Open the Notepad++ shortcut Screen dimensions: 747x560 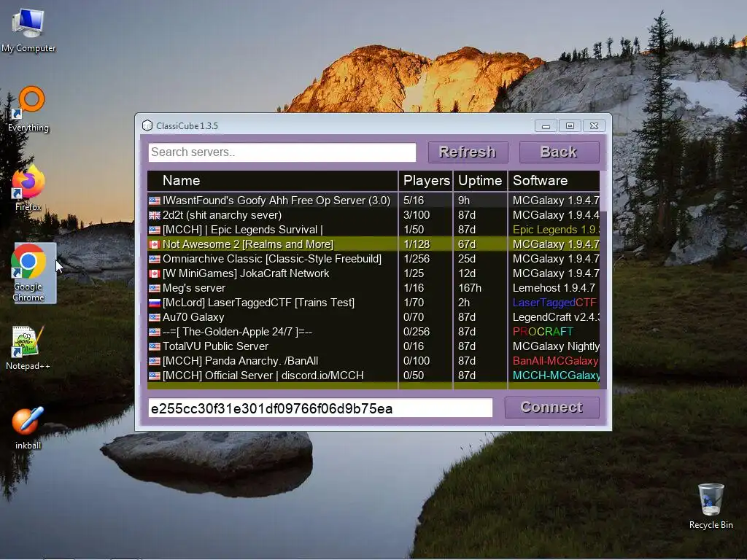click(x=28, y=348)
